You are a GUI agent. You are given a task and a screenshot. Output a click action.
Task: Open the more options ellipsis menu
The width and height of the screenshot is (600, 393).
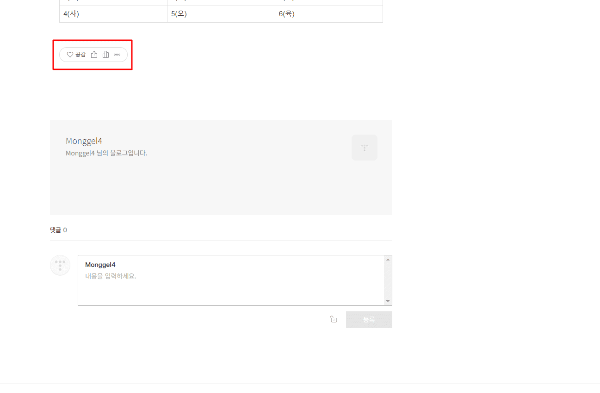click(117, 55)
